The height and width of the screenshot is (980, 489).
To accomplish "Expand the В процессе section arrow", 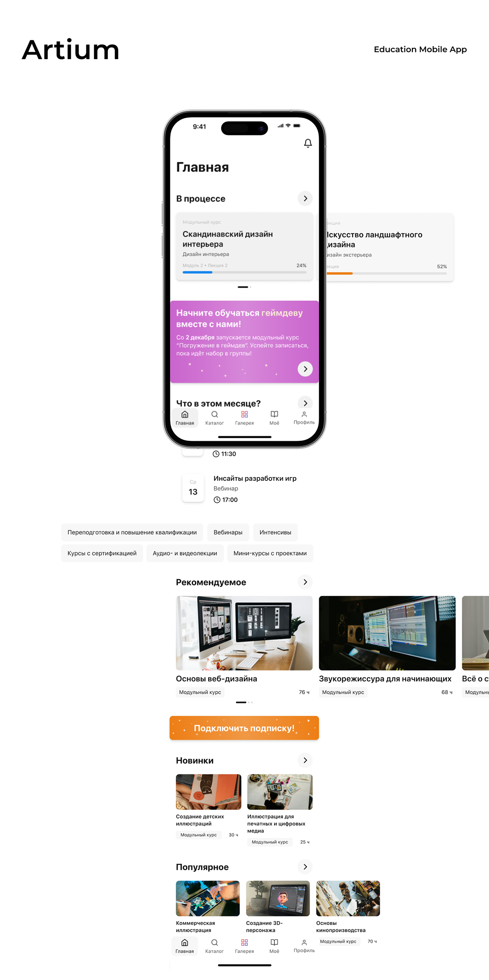I will (x=305, y=198).
